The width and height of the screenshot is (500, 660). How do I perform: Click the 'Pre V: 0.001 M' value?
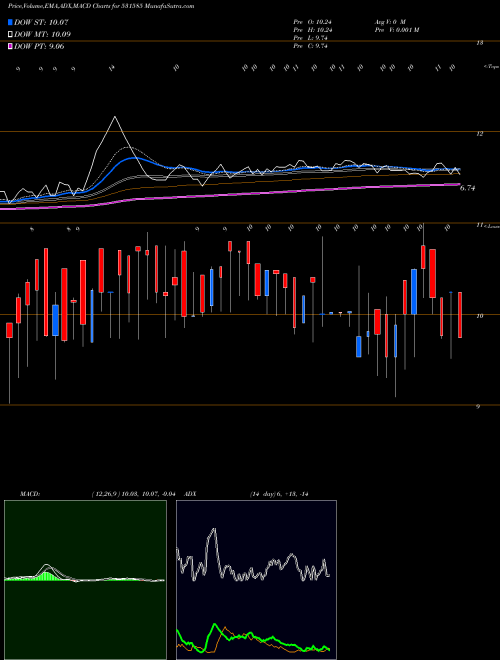(397, 30)
